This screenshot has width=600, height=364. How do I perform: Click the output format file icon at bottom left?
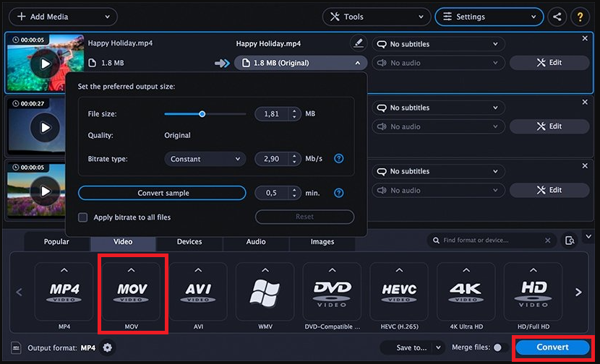16,347
